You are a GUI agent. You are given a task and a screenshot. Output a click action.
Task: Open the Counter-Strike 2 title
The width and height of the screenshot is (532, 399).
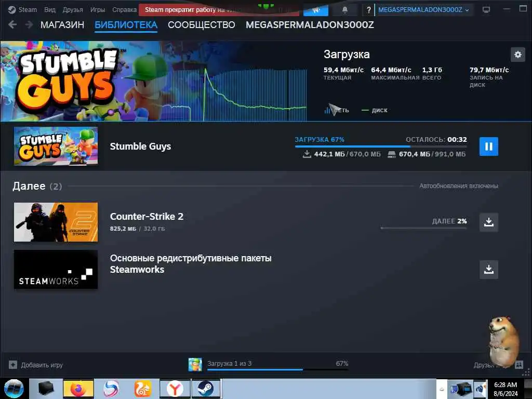[x=147, y=217]
